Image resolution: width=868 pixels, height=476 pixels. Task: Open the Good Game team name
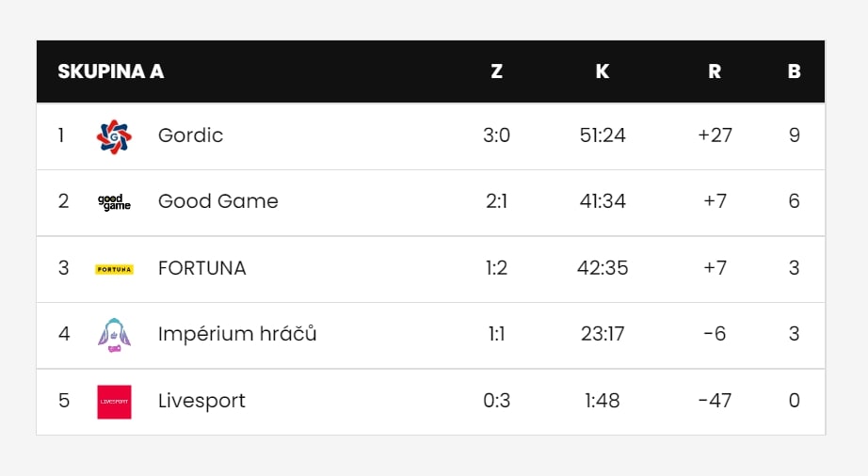pos(218,201)
